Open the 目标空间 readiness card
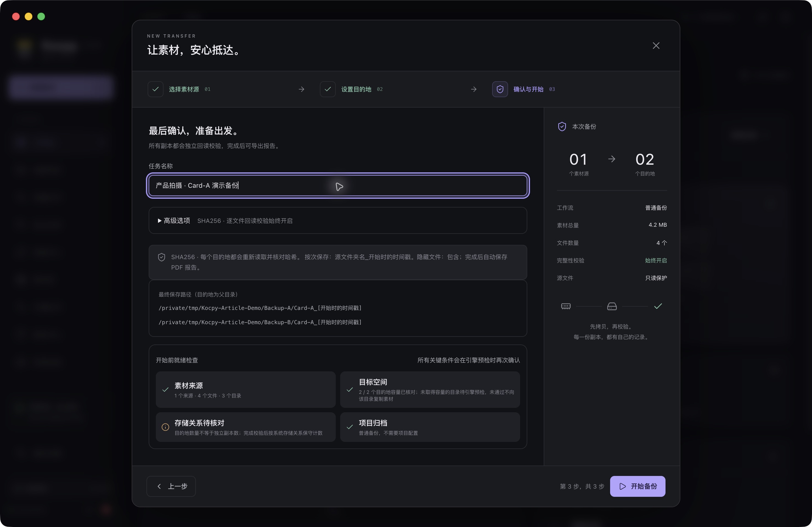This screenshot has width=812, height=527. pyautogui.click(x=430, y=389)
